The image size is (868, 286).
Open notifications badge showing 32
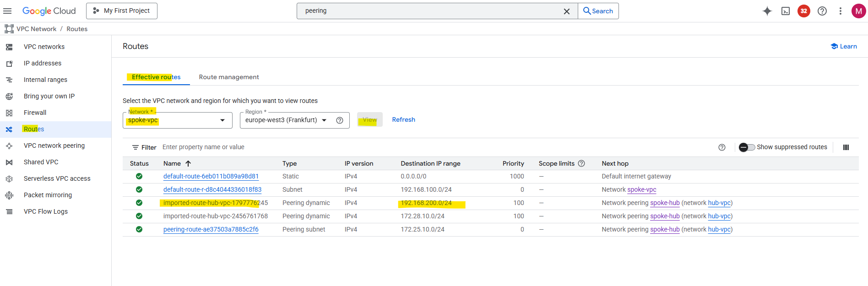click(803, 11)
